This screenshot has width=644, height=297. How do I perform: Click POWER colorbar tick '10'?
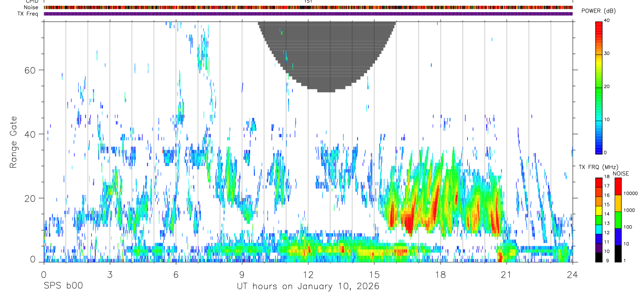tap(607, 119)
